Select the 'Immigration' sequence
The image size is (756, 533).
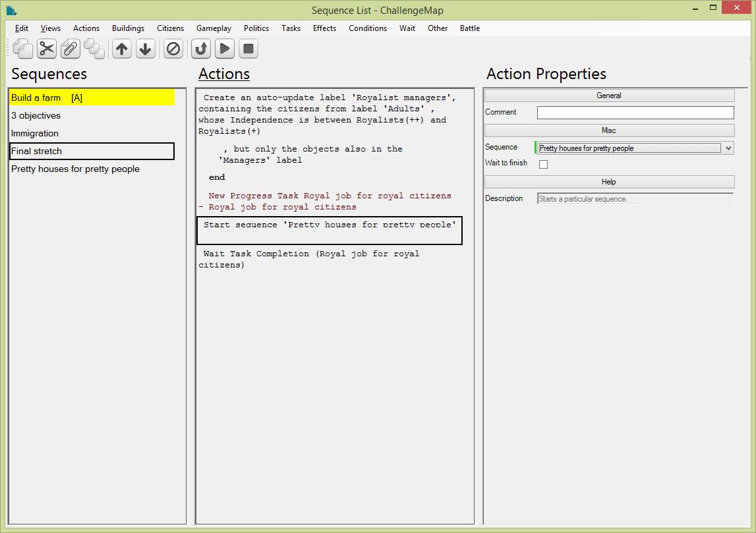tap(92, 134)
